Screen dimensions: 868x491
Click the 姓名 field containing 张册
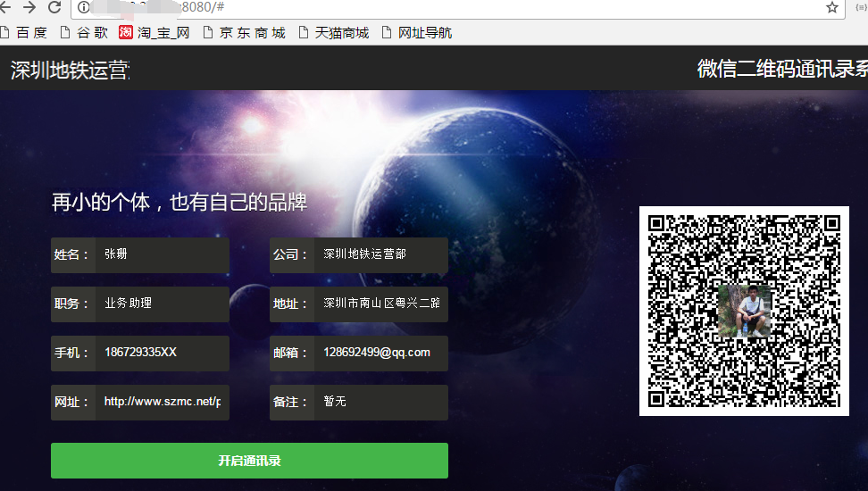click(x=163, y=254)
